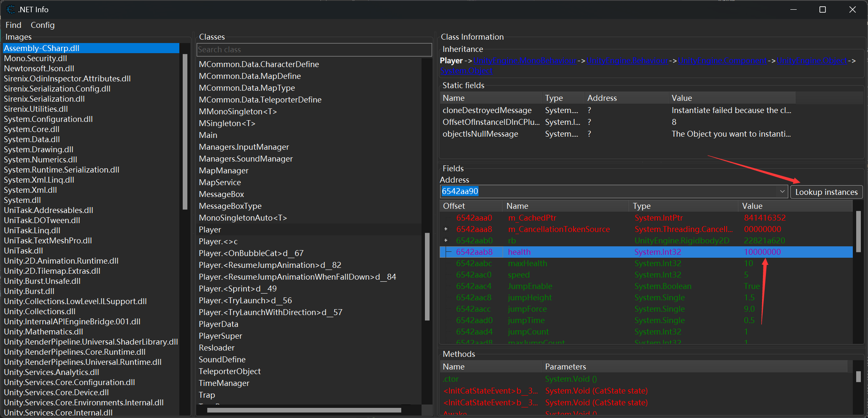
Task: Click the Search class input field
Action: click(x=314, y=50)
